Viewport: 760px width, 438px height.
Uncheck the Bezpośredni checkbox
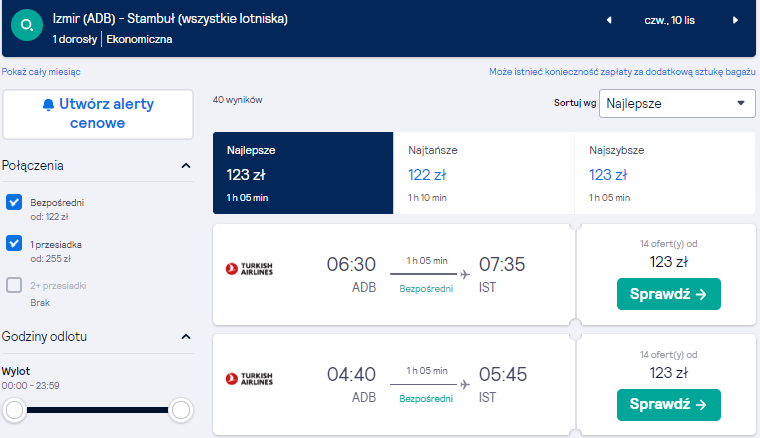pos(14,202)
